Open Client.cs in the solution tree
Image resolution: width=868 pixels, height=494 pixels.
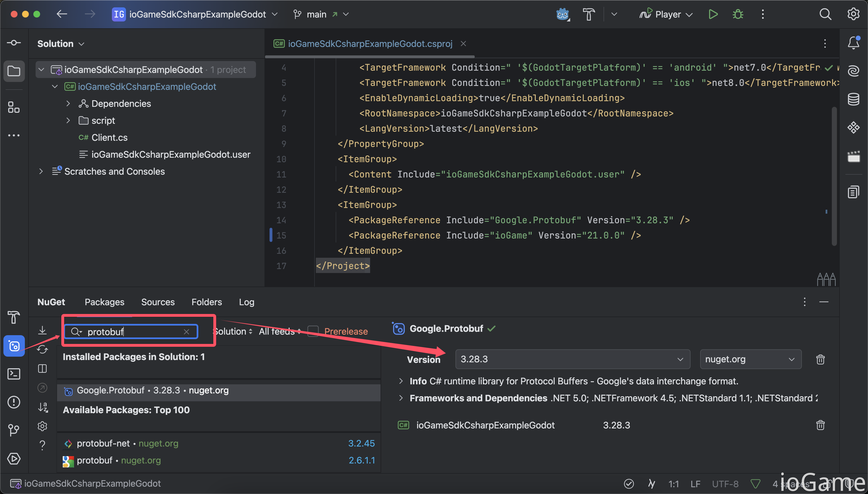point(109,137)
